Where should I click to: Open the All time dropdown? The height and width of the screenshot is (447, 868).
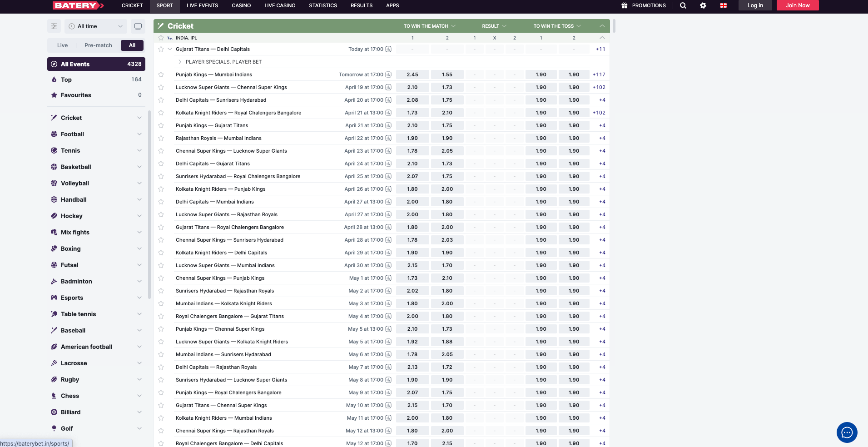click(96, 26)
